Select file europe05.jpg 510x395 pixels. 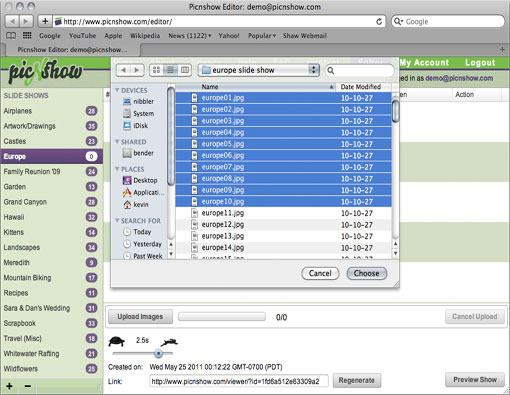point(283,144)
